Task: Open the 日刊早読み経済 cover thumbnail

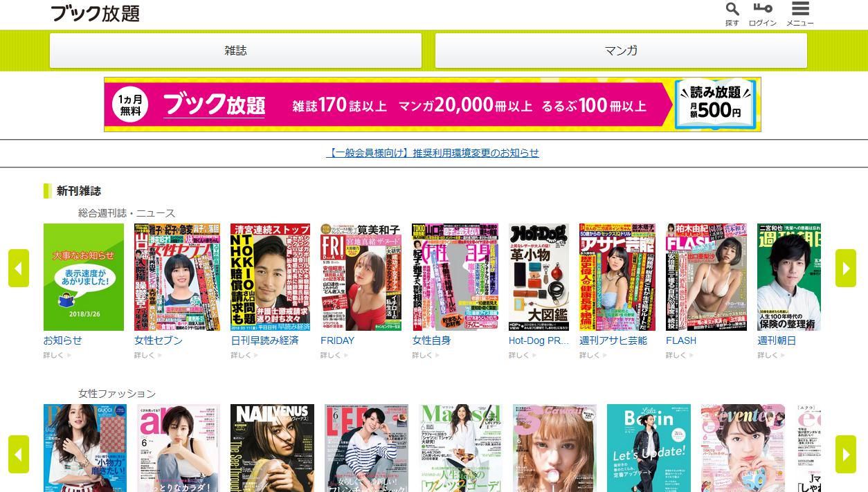Action: (270, 277)
